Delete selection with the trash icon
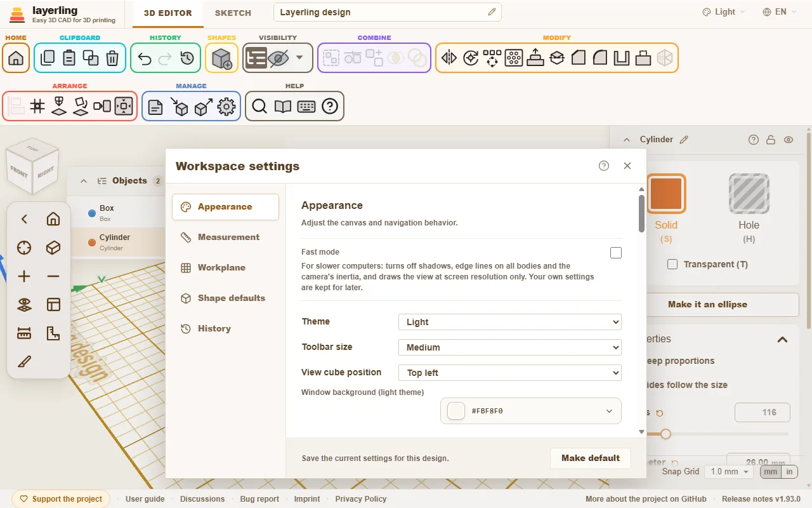812x508 pixels. point(112,58)
